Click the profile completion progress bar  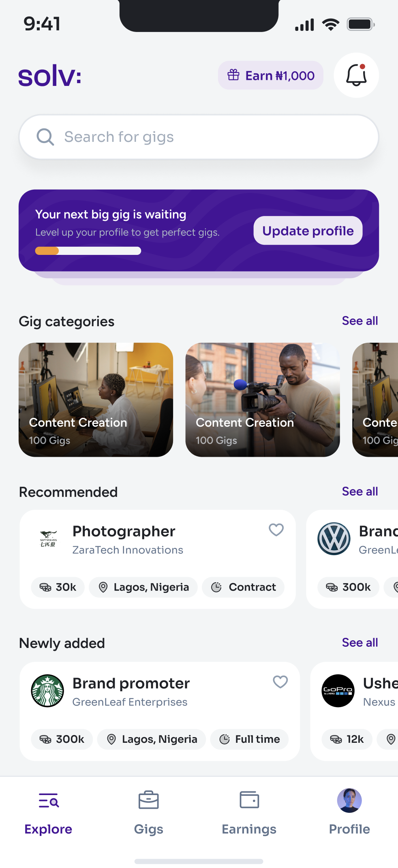88,251
